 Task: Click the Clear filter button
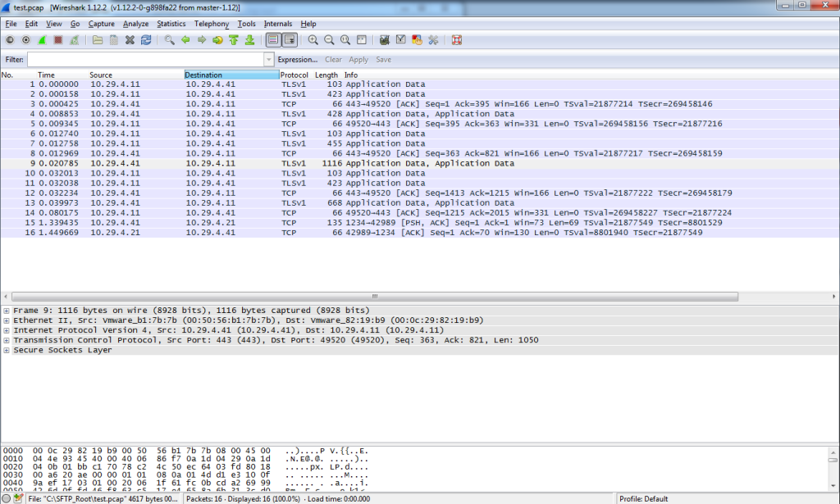point(333,59)
